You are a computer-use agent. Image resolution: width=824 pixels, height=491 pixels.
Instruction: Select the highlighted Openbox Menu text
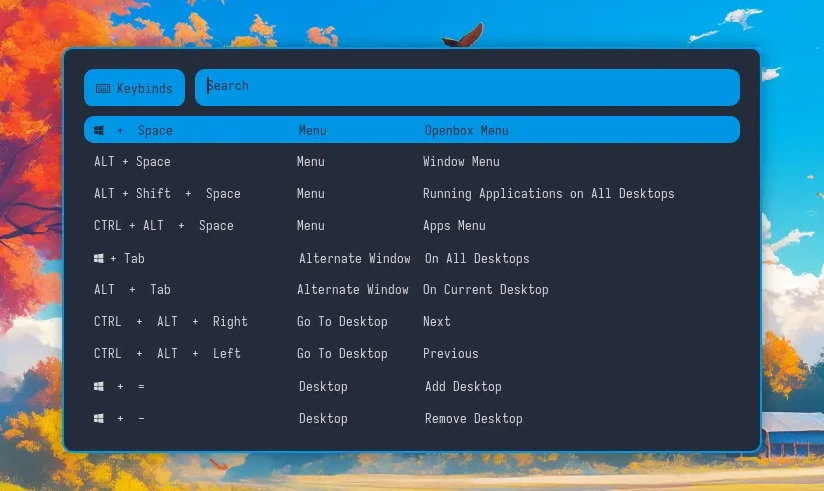point(466,130)
